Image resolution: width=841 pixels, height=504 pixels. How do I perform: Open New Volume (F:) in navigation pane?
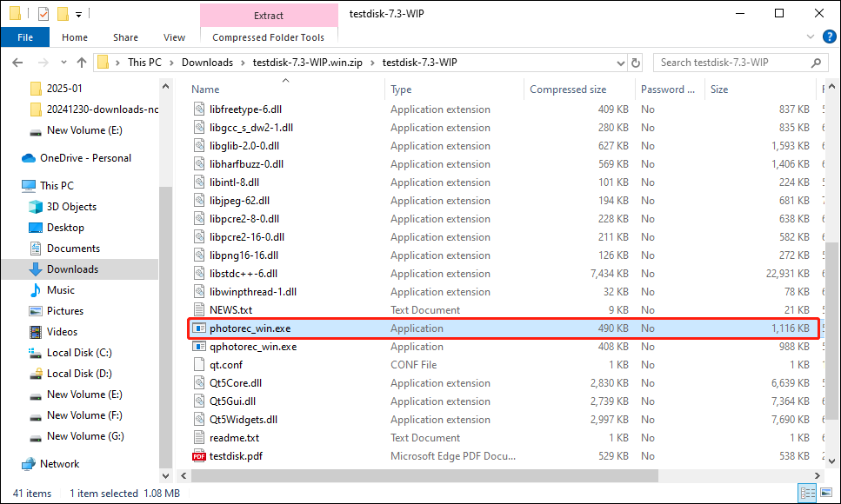click(x=76, y=415)
